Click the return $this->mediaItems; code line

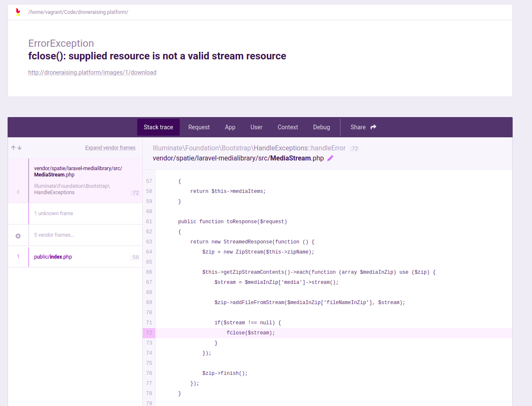pyautogui.click(x=228, y=191)
